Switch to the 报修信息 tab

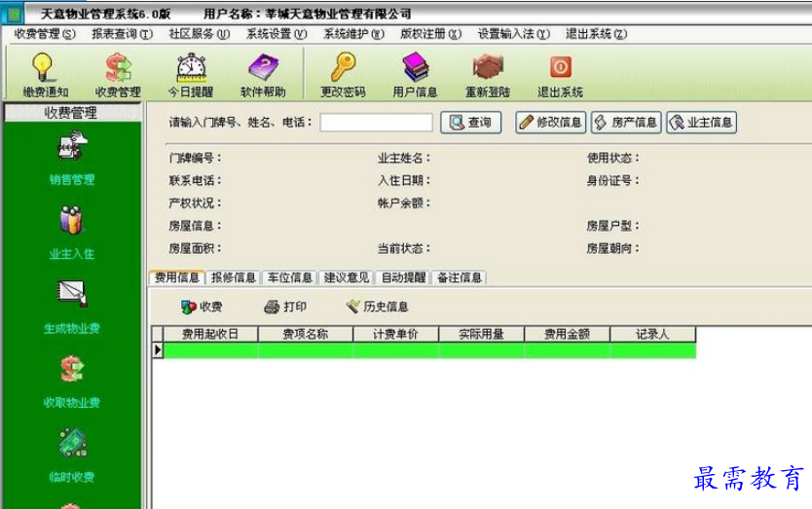[234, 277]
